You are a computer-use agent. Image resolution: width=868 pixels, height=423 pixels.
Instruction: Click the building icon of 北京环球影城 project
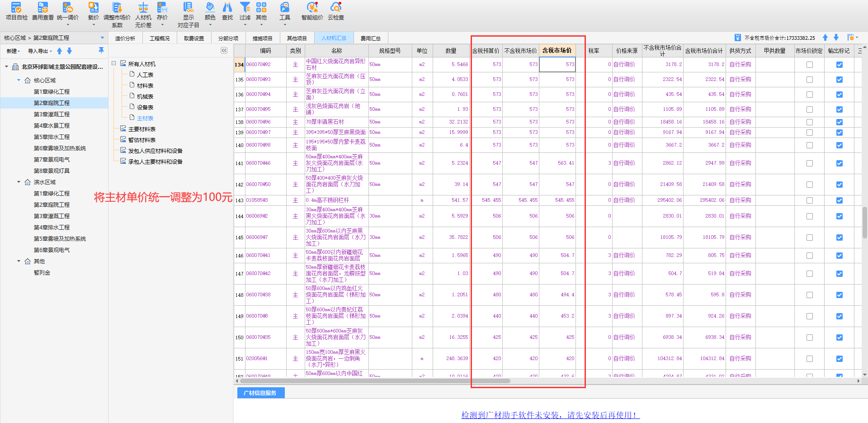15,67
